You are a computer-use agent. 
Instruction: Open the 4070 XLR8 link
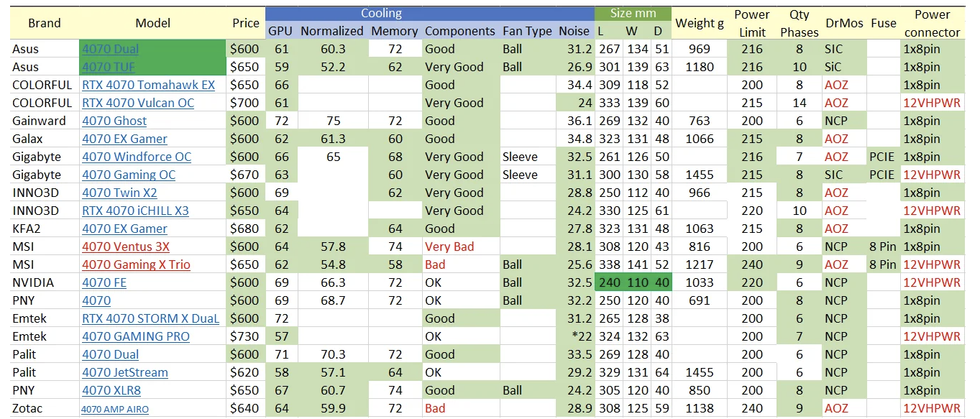111,390
